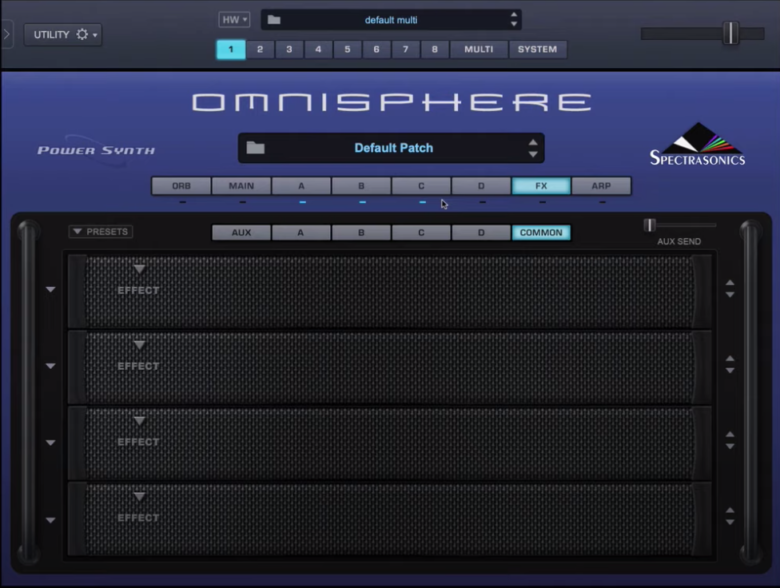780x588 pixels.
Task: Switch to the layer D tab
Action: pos(481,186)
